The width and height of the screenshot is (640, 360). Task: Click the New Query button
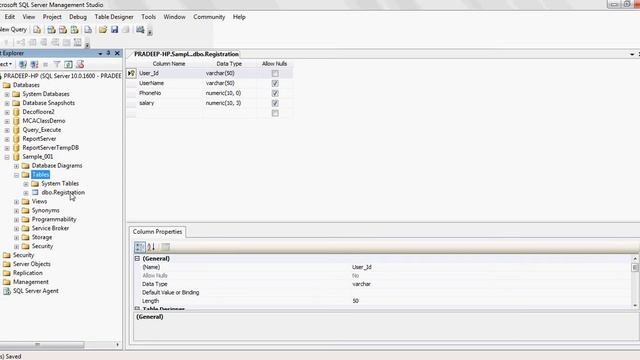[13, 29]
